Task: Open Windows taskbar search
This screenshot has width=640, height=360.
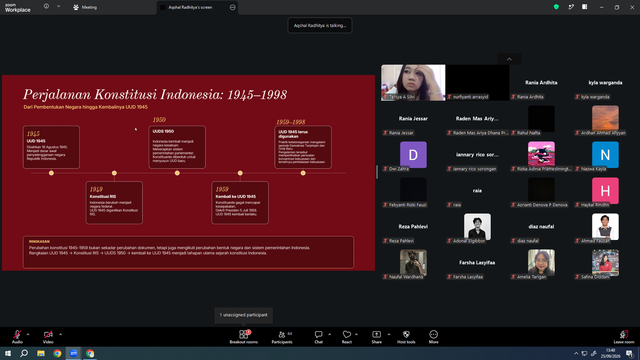Action: coord(24,353)
